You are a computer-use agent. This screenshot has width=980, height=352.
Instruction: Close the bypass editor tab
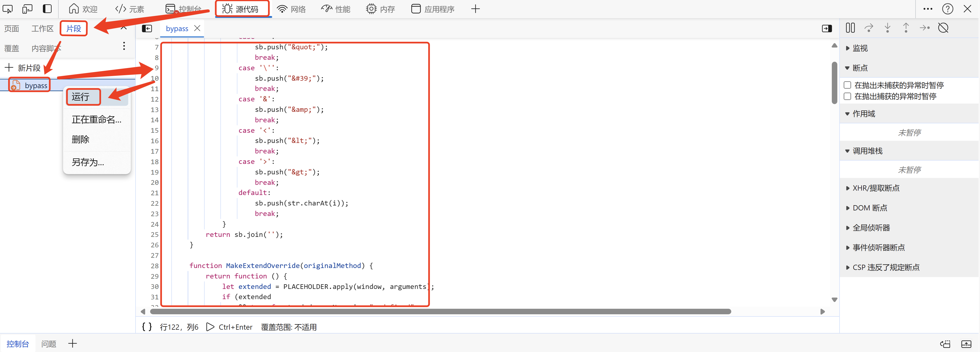click(197, 29)
